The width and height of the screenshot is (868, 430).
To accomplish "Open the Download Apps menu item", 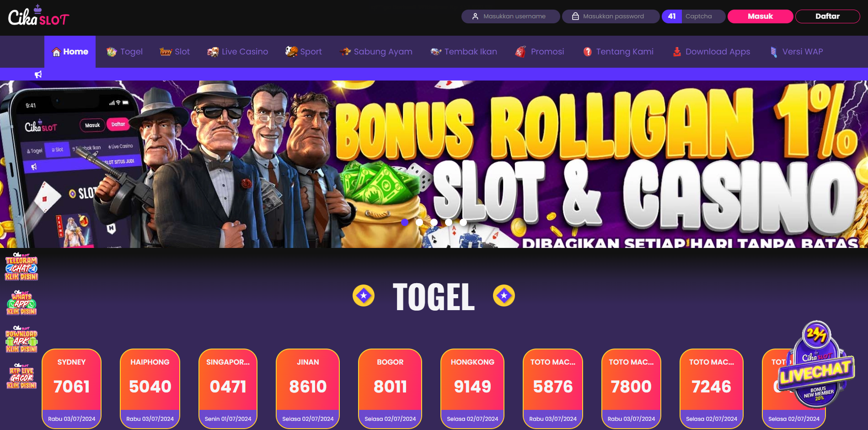I will coord(711,52).
